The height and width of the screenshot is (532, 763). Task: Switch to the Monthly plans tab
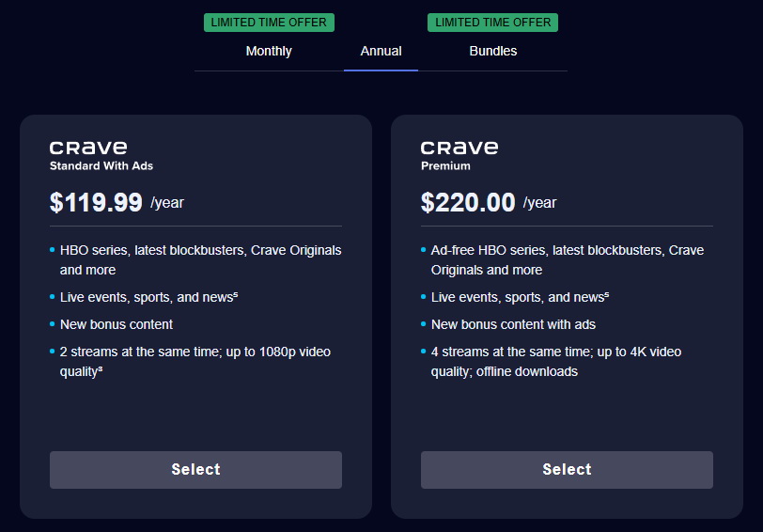(269, 51)
